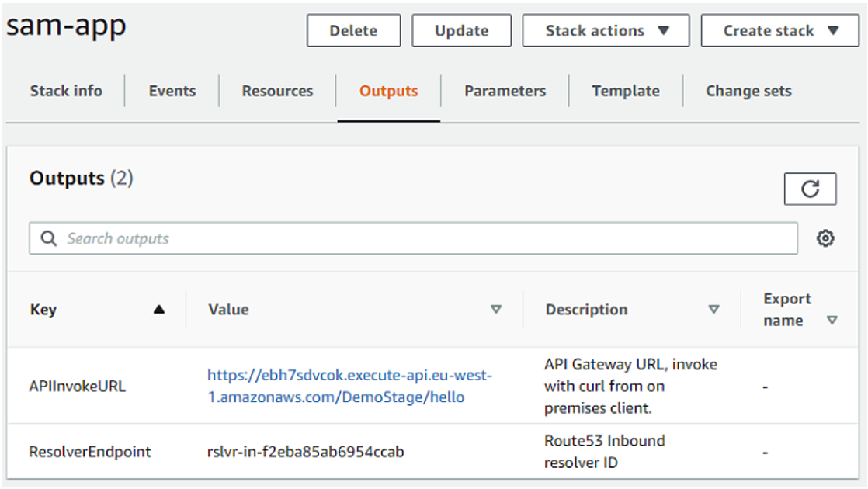
Task: Open the Parameters tab
Action: coord(505,91)
